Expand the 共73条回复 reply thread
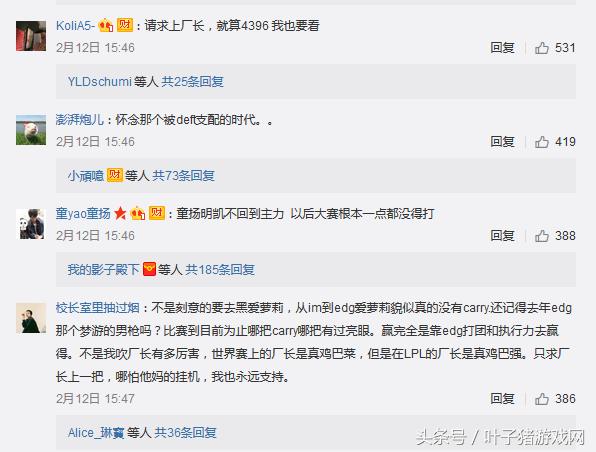Screen dimensions: 596x452 pos(184,175)
